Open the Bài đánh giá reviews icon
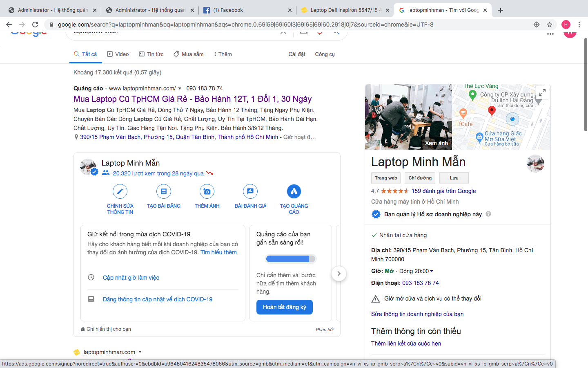 click(250, 191)
